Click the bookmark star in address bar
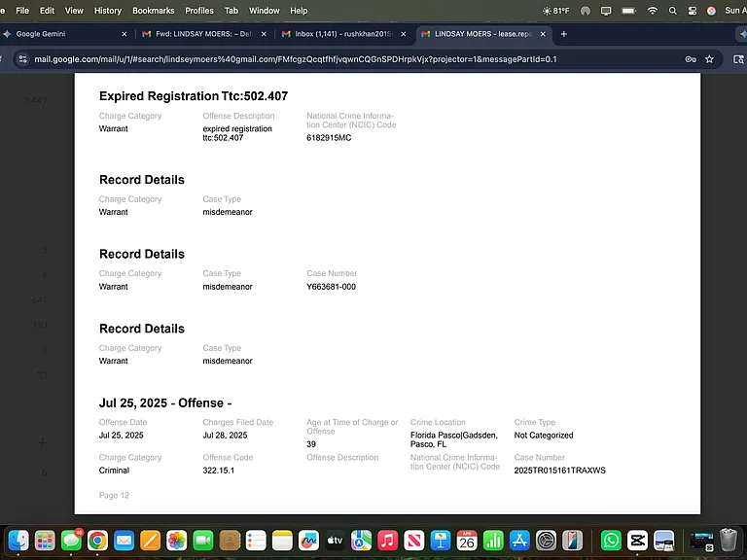747x560 pixels. (709, 59)
